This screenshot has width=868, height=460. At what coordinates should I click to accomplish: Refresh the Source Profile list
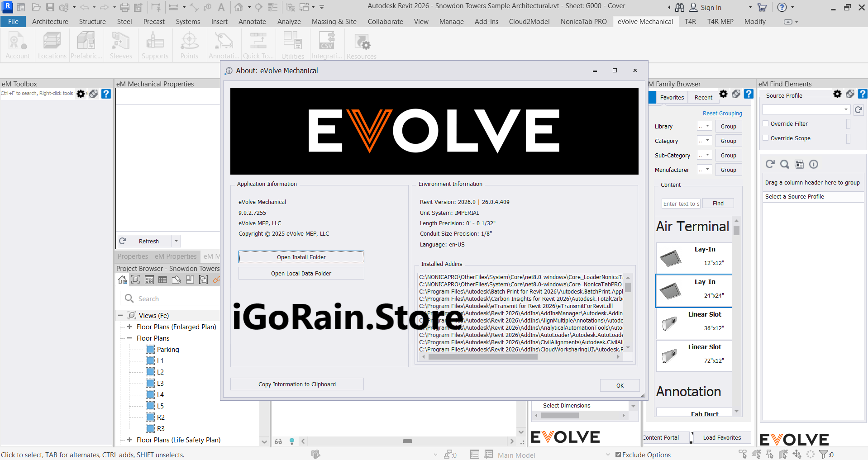(858, 109)
